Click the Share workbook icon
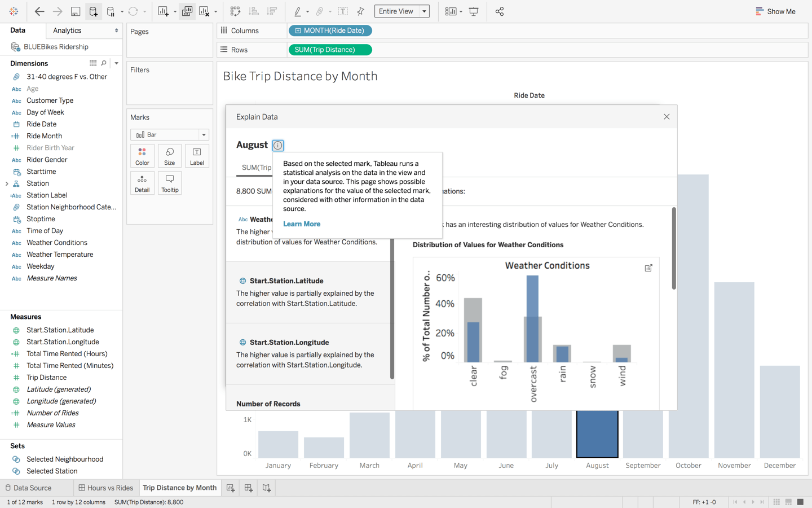This screenshot has height=508, width=812. click(500, 11)
